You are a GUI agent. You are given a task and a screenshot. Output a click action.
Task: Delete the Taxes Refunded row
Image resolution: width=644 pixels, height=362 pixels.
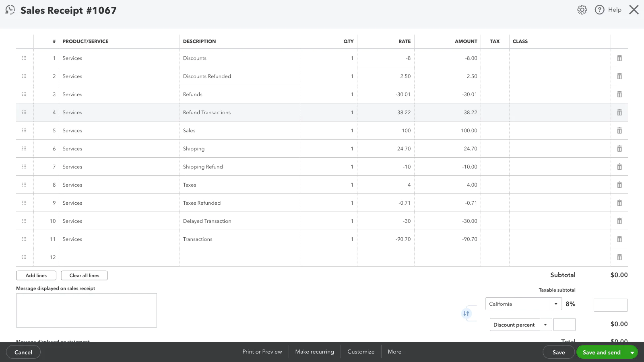tap(619, 203)
